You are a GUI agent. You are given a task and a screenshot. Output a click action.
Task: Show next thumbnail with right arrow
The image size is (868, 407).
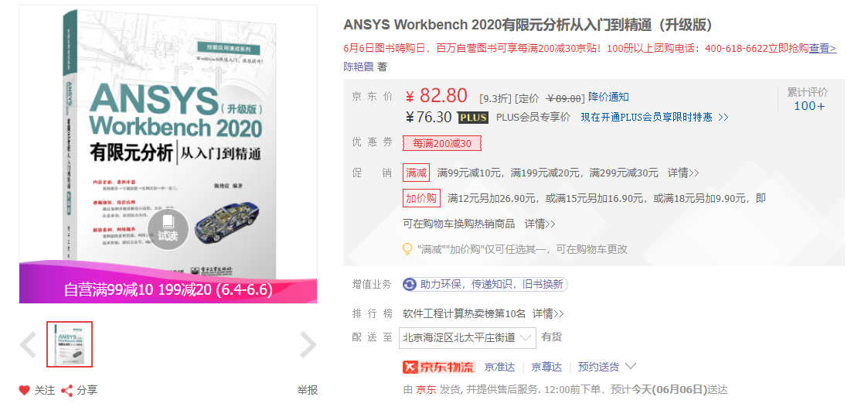(x=308, y=344)
